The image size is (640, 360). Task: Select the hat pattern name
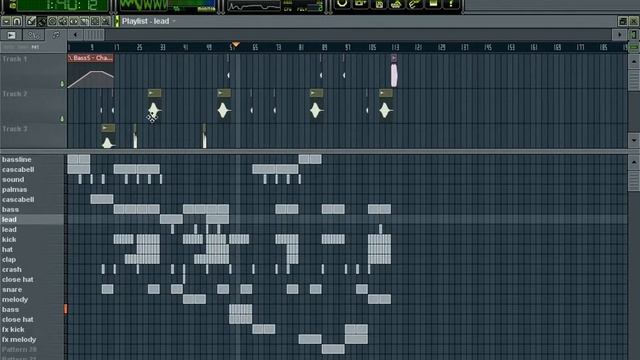7,249
